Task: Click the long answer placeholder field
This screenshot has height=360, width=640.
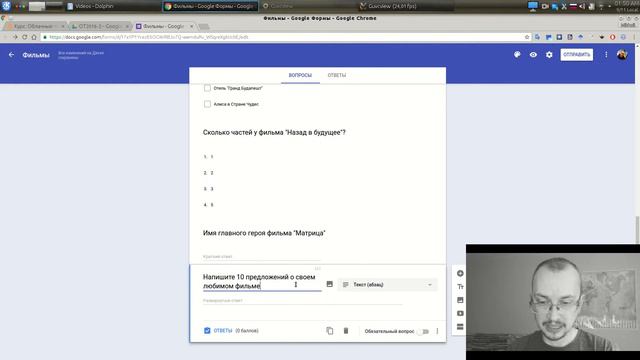Action: (302, 301)
